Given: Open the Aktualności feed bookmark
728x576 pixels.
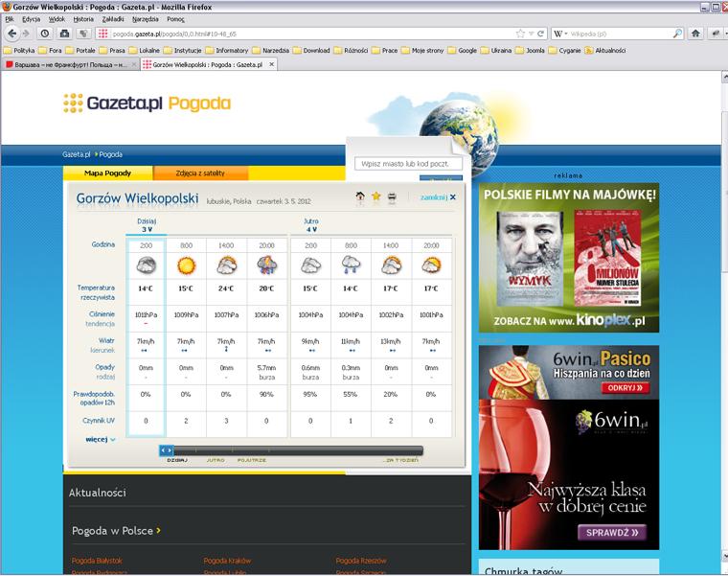Looking at the screenshot, I should [605, 50].
